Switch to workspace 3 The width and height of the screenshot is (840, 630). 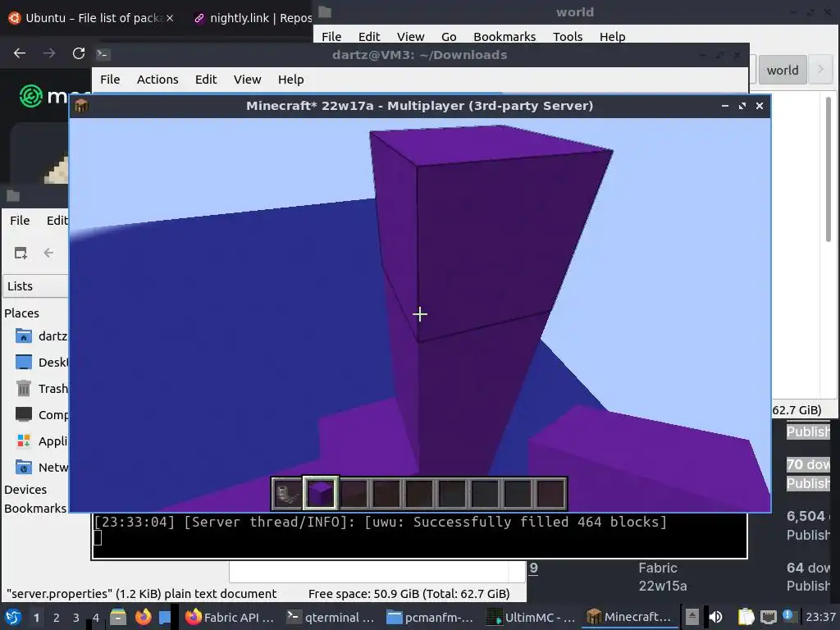pos(76,618)
